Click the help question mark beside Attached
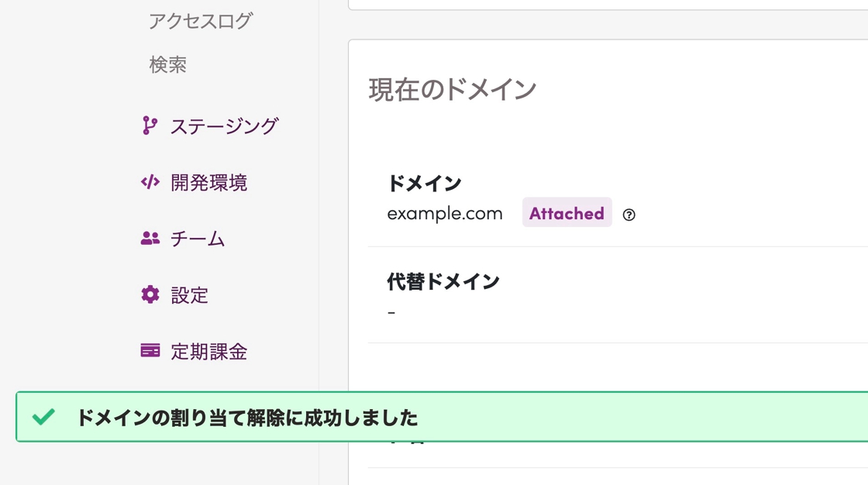Viewport: 868px width, 485px height. click(x=629, y=215)
